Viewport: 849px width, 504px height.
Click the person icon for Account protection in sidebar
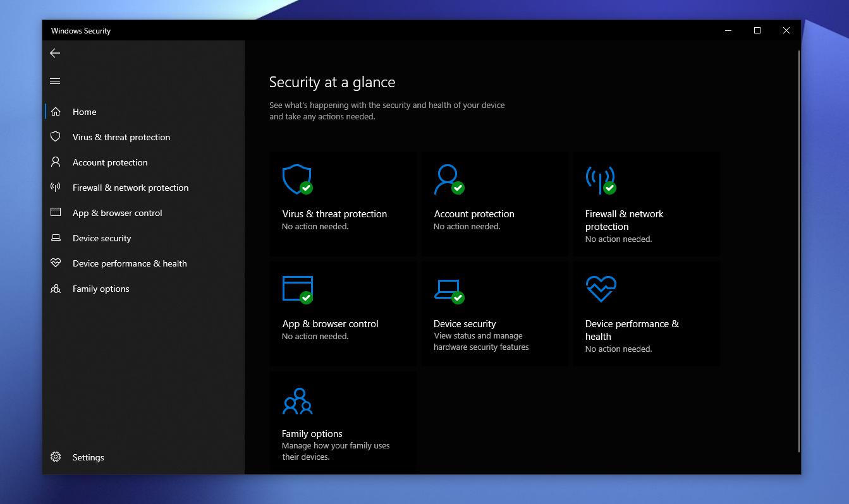click(56, 162)
